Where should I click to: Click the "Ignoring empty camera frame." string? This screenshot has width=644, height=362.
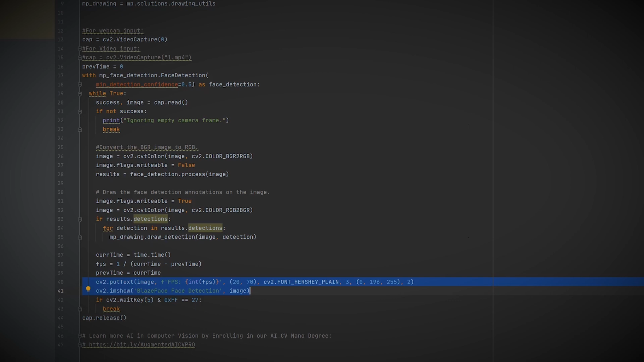(x=174, y=121)
